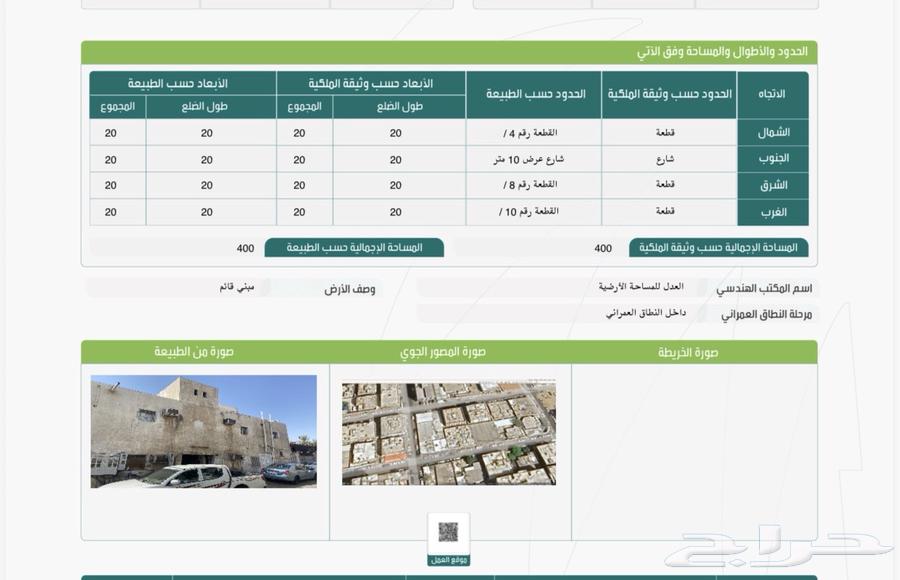Click the الغرب direction row label
The image size is (900, 580).
772,212
